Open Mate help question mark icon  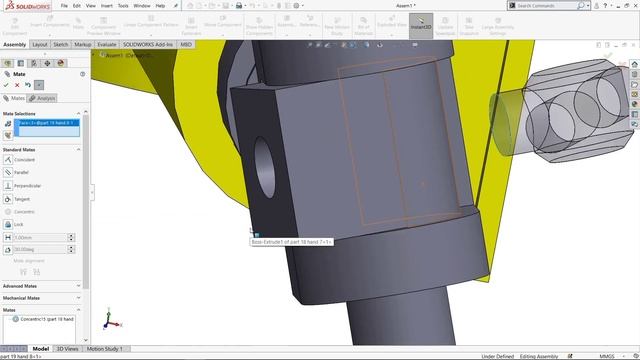tap(82, 74)
